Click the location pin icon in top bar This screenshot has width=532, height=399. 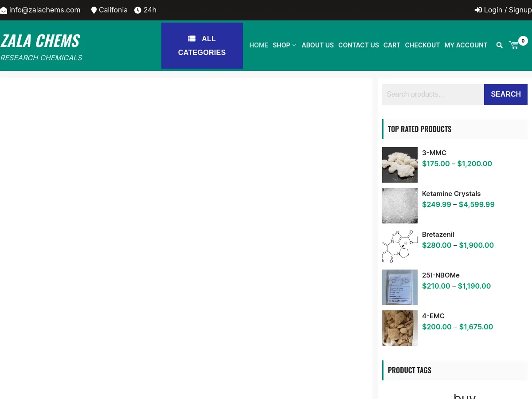tap(94, 10)
